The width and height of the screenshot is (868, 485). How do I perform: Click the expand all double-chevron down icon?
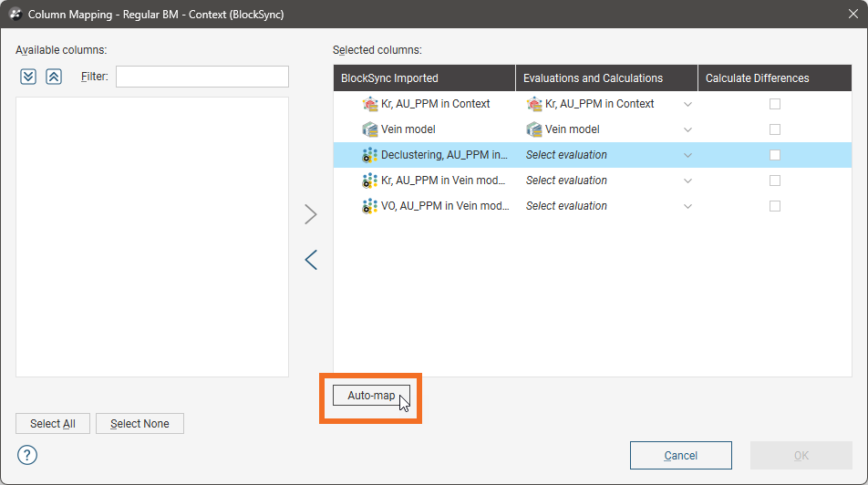(x=28, y=77)
